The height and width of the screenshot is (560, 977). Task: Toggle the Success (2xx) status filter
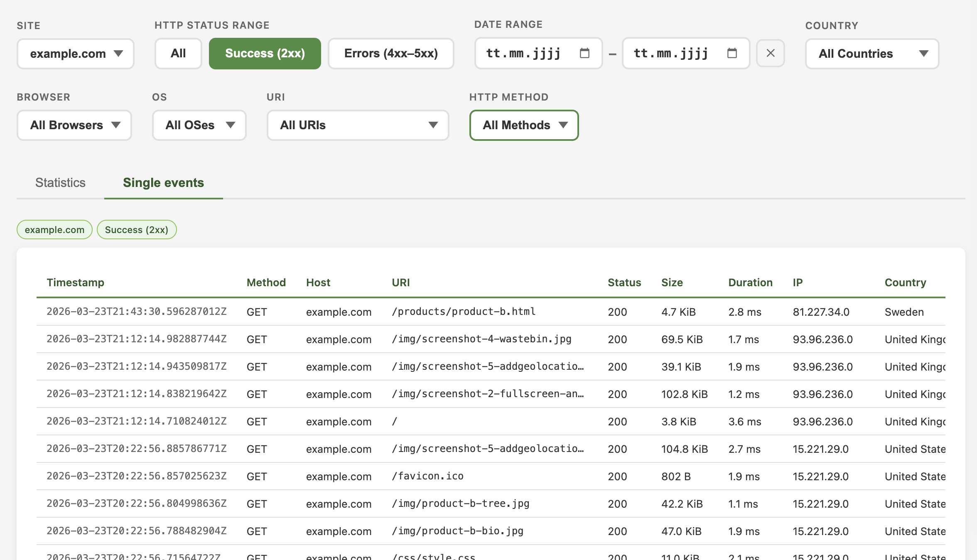pos(265,53)
